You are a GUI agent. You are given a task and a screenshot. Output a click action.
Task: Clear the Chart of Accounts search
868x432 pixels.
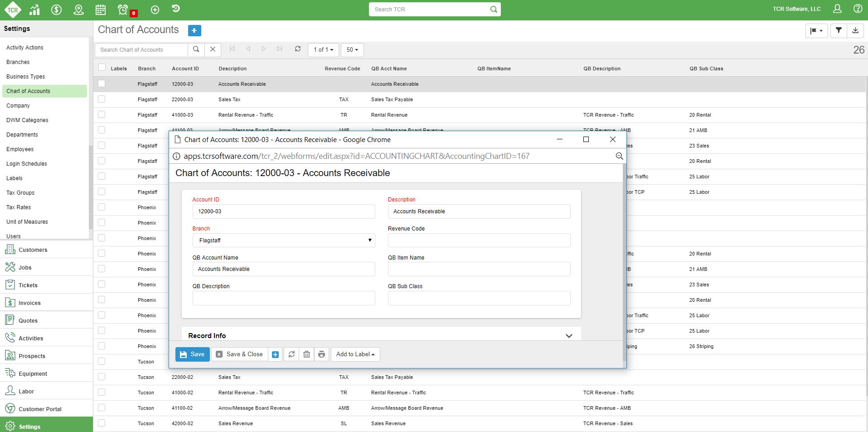[213, 49]
